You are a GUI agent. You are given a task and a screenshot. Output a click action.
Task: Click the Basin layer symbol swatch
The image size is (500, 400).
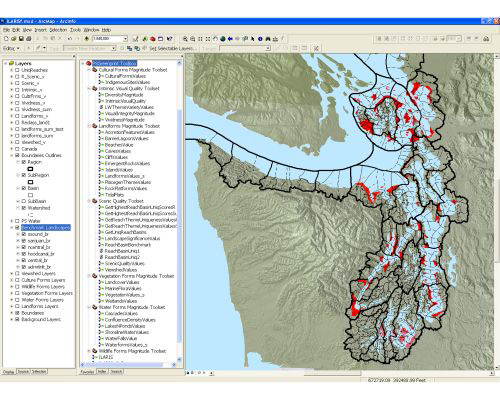(30, 195)
